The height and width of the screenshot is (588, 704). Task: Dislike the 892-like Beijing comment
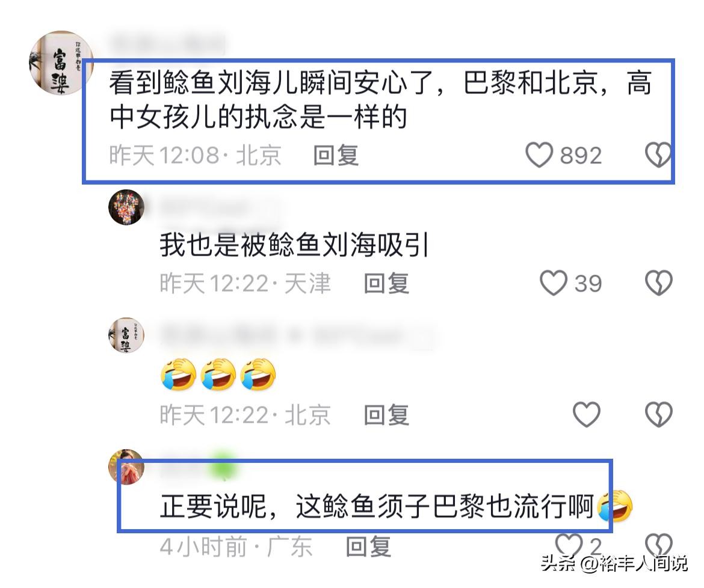coord(658,155)
